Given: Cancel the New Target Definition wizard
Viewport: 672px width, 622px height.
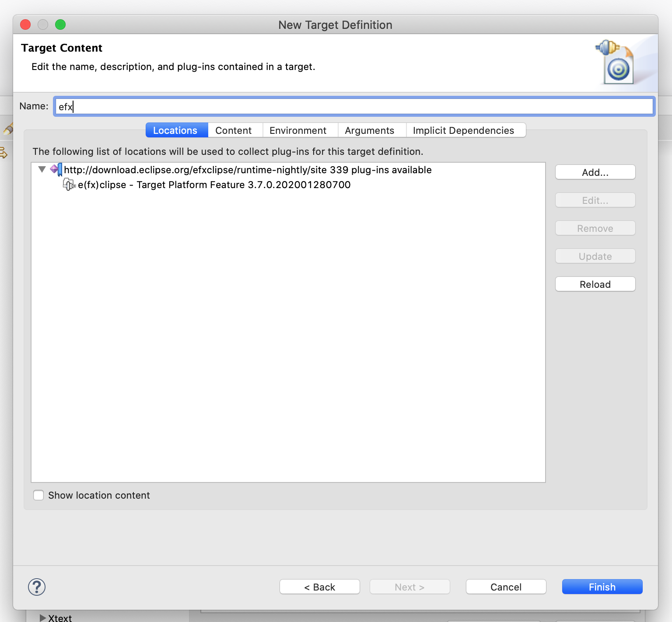Looking at the screenshot, I should [506, 587].
